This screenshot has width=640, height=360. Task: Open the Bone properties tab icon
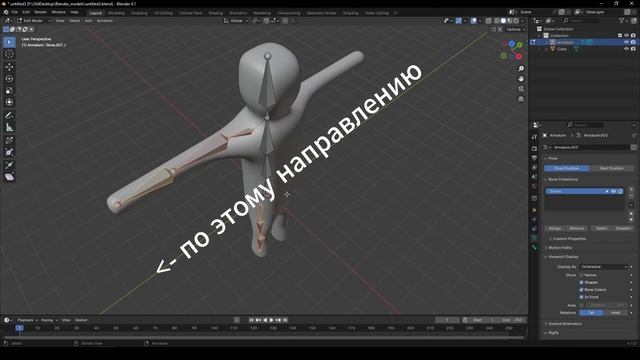click(x=534, y=247)
